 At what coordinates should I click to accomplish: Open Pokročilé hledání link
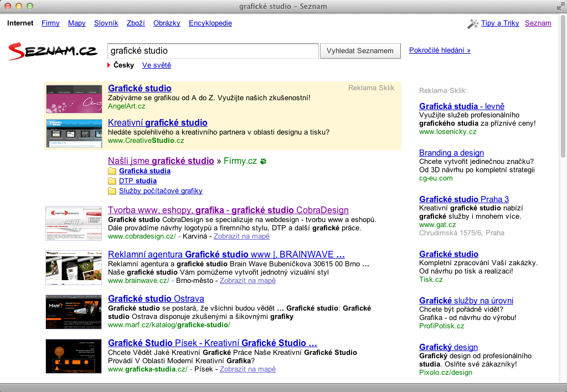coord(440,50)
